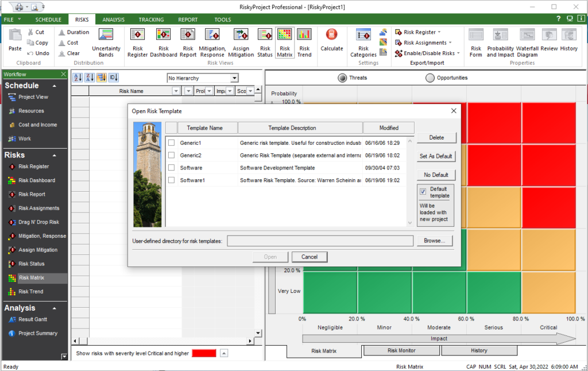
Task: Cancel the Open Risk Template dialog
Action: tap(310, 257)
